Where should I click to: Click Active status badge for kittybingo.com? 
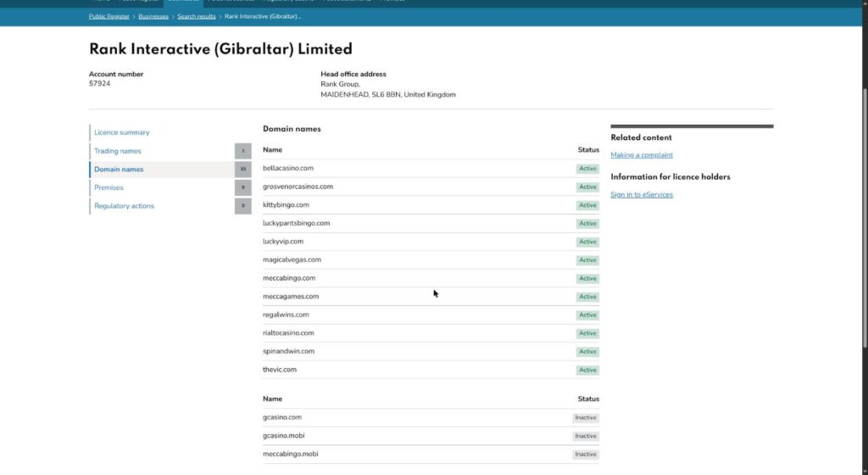click(x=587, y=205)
